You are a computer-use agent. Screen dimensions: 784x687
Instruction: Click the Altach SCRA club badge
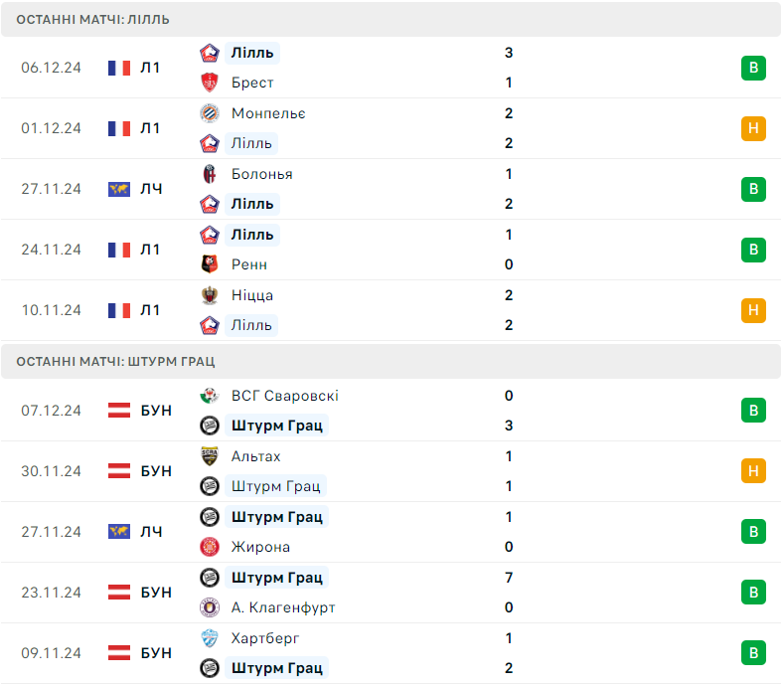tap(210, 456)
